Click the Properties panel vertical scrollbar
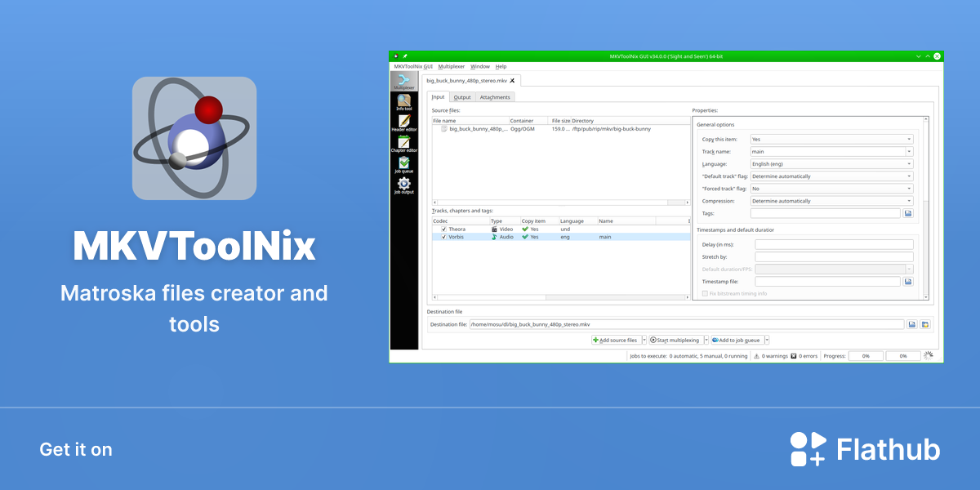Screen dimensions: 980x490 pos(925,208)
